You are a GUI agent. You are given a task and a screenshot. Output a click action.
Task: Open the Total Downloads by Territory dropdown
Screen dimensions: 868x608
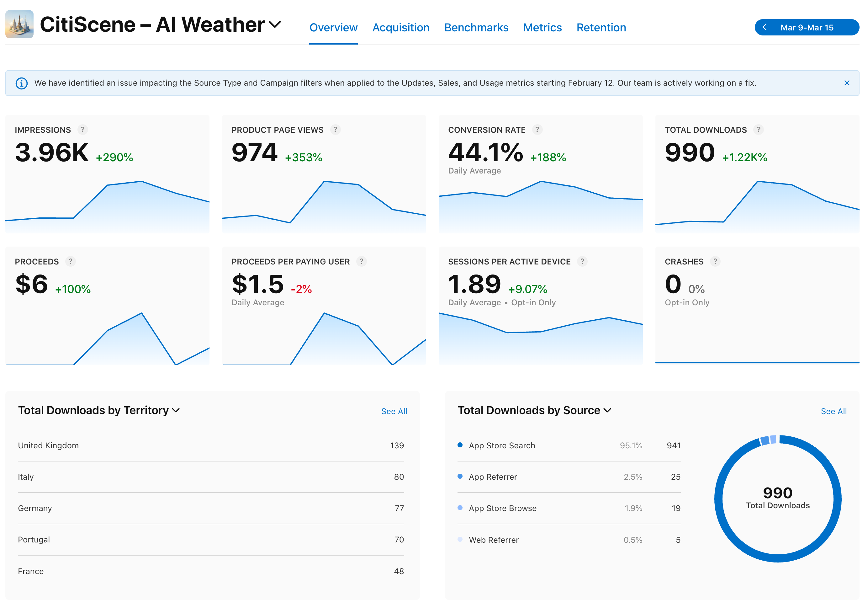[x=176, y=410]
